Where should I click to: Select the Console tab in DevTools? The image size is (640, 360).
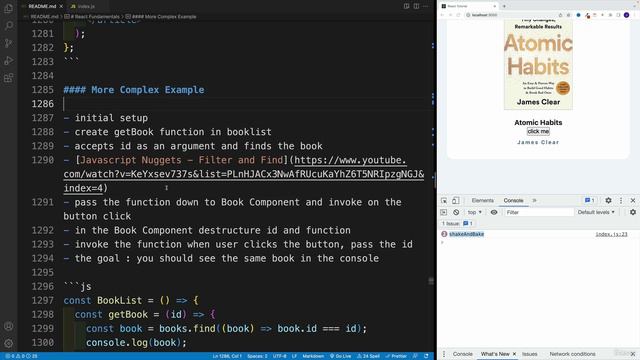point(513,200)
